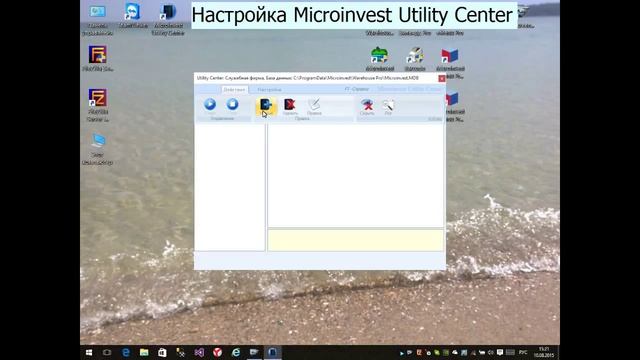Open Action Center notification icon
640x360 pixels.
tap(500, 352)
